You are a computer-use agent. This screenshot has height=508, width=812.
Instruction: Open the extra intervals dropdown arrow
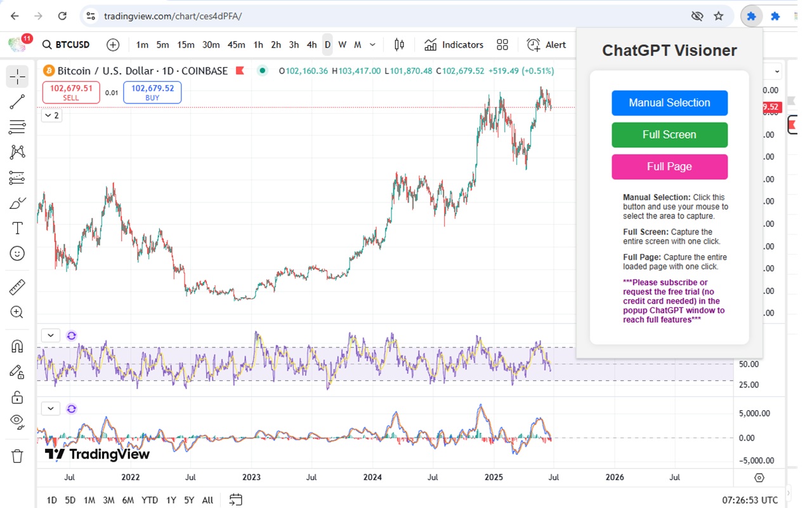coord(372,44)
